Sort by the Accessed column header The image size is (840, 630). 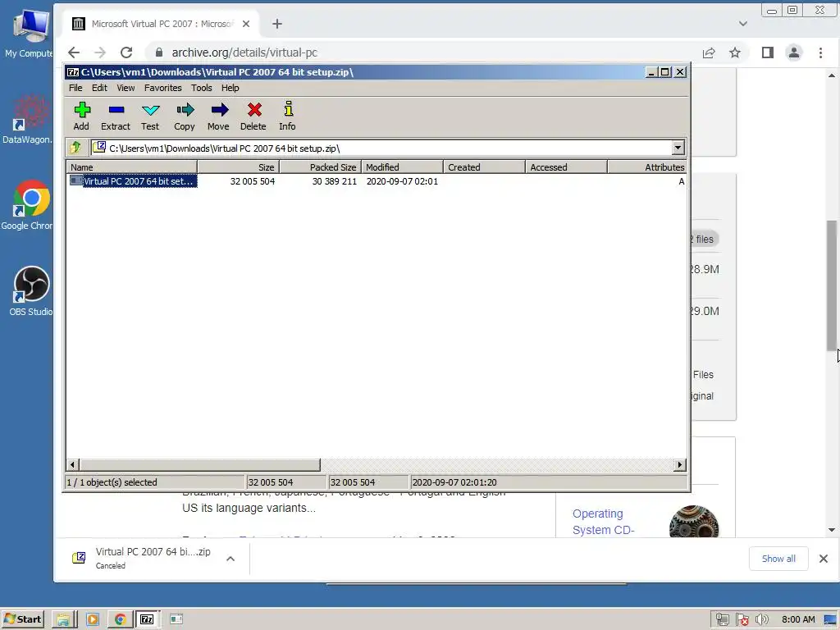(x=566, y=167)
